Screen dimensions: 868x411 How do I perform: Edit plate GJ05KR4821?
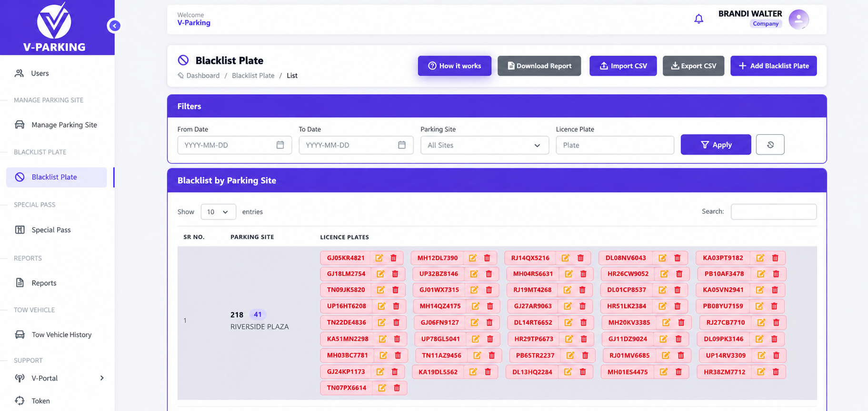pyautogui.click(x=379, y=258)
